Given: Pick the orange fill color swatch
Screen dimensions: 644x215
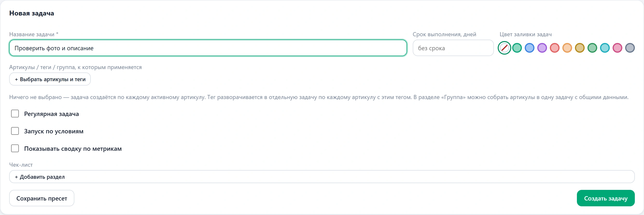Looking at the screenshot, I should pyautogui.click(x=567, y=48).
